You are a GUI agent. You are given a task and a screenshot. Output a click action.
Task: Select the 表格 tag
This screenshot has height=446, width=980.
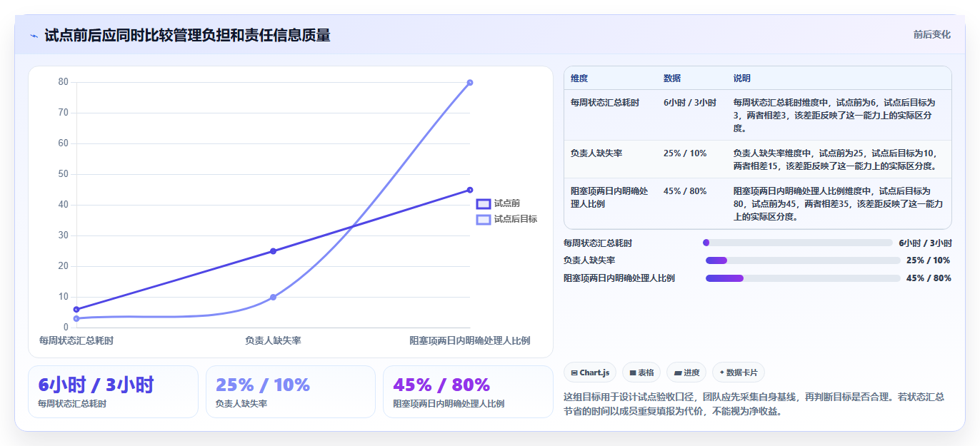(x=641, y=372)
